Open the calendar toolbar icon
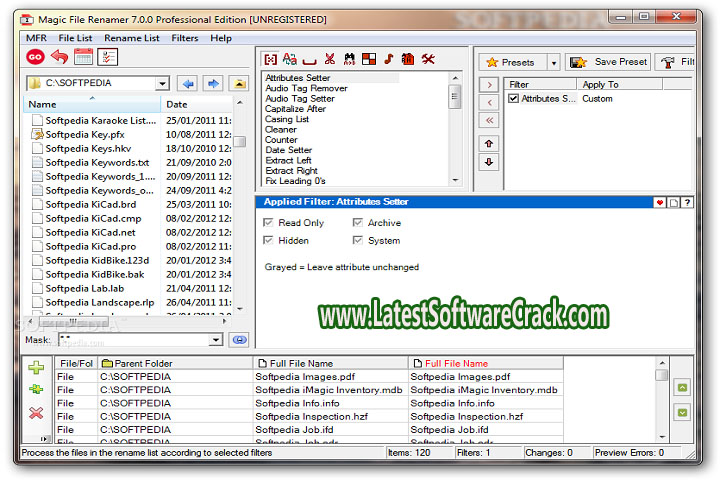Image resolution: width=720 pixels, height=480 pixels. [84, 57]
